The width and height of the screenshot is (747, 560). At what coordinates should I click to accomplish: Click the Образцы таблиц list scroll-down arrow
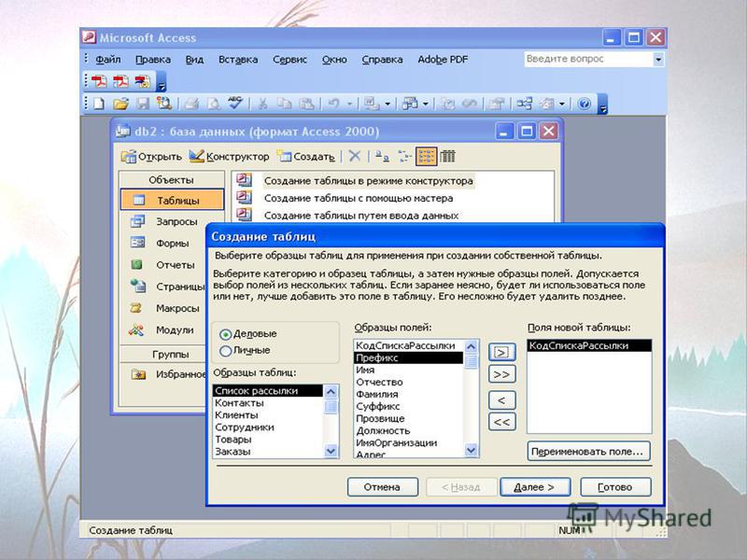[x=331, y=451]
